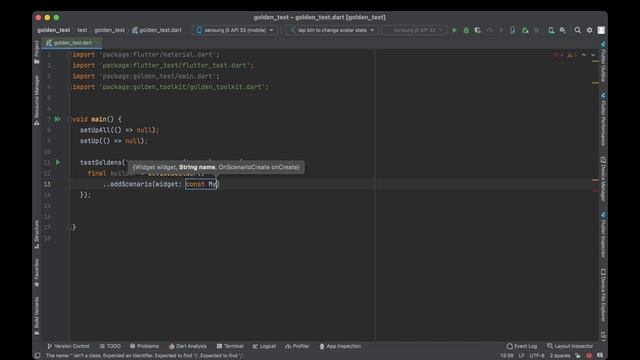
Task: Open the Build Variants tool window
Action: click(37, 316)
